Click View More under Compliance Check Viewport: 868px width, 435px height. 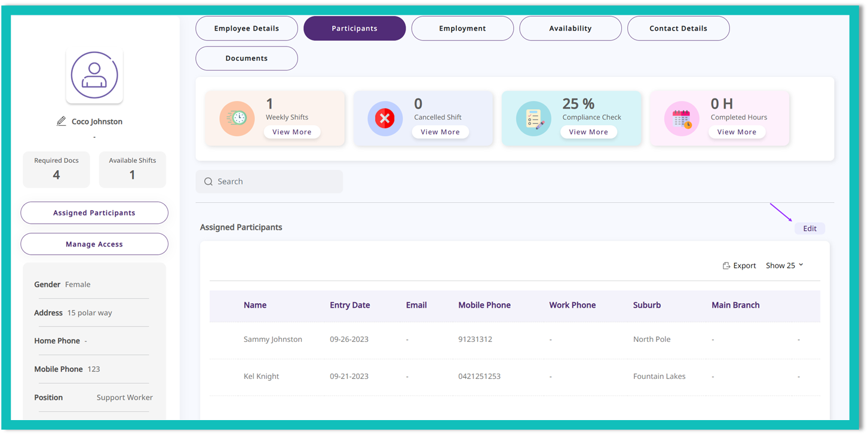588,132
